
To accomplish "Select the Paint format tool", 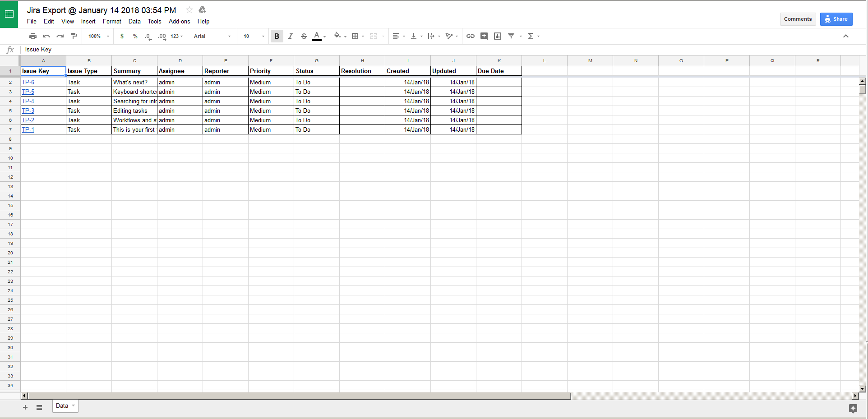I will coord(74,36).
